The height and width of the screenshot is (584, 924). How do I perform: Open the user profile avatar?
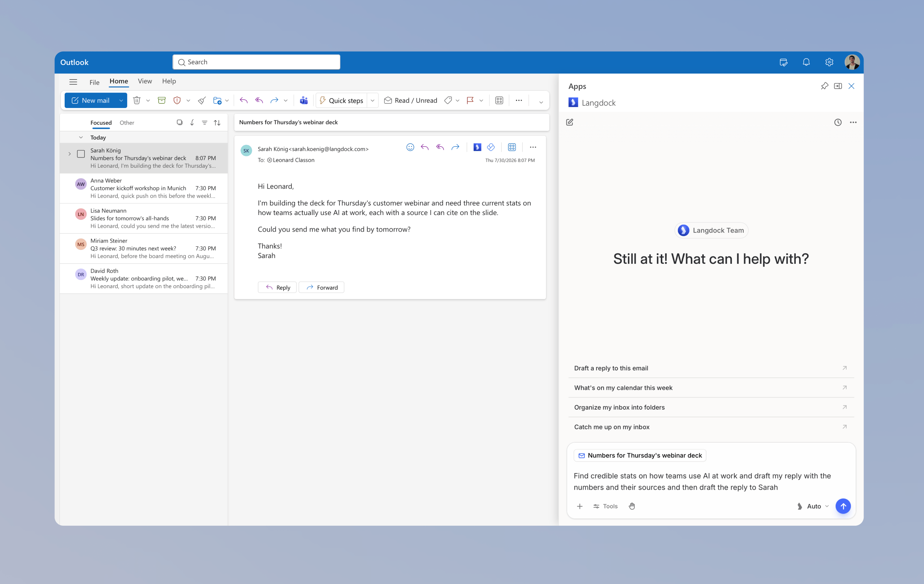pyautogui.click(x=852, y=62)
